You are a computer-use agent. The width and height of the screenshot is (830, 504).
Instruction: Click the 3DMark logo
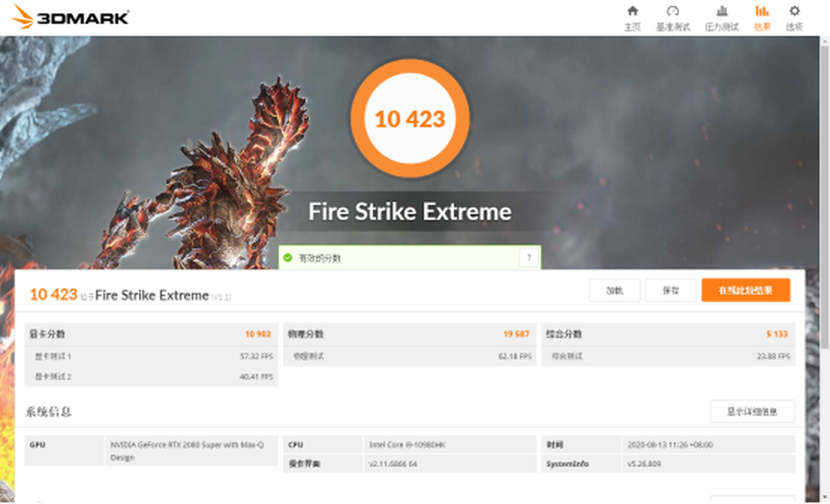pyautogui.click(x=70, y=18)
